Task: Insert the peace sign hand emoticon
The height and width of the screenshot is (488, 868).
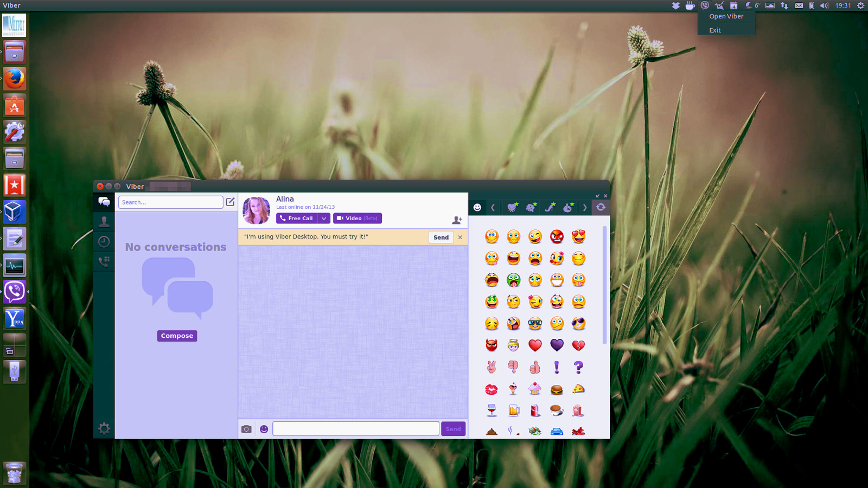Action: (492, 367)
